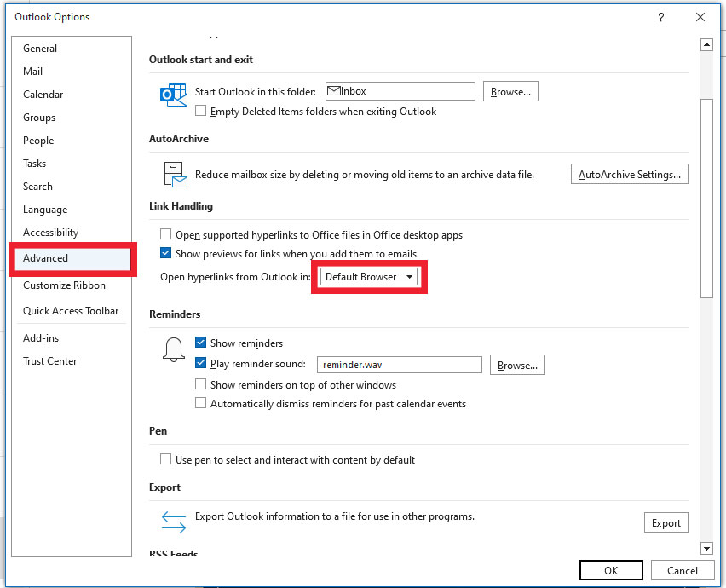Uncheck Show previews for links in emails

pos(165,253)
